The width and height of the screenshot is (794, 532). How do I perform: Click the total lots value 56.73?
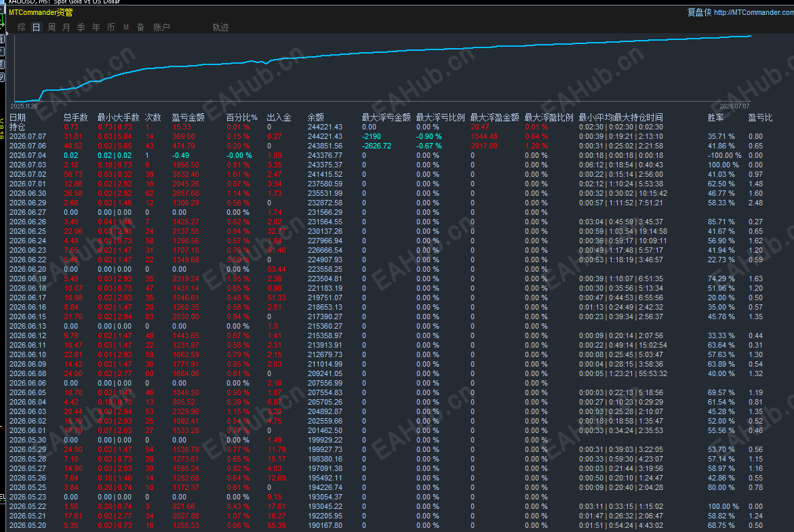73,175
